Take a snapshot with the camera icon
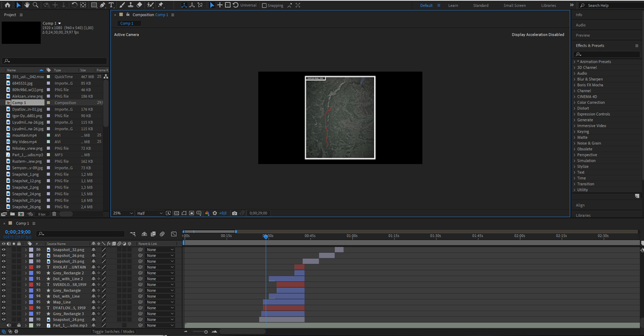The image size is (644, 336). coord(234,213)
